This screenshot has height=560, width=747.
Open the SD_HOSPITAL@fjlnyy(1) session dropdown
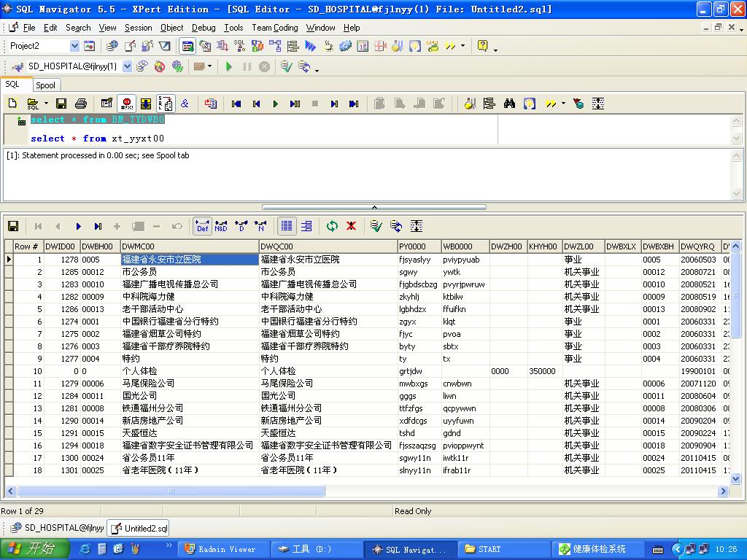[127, 66]
